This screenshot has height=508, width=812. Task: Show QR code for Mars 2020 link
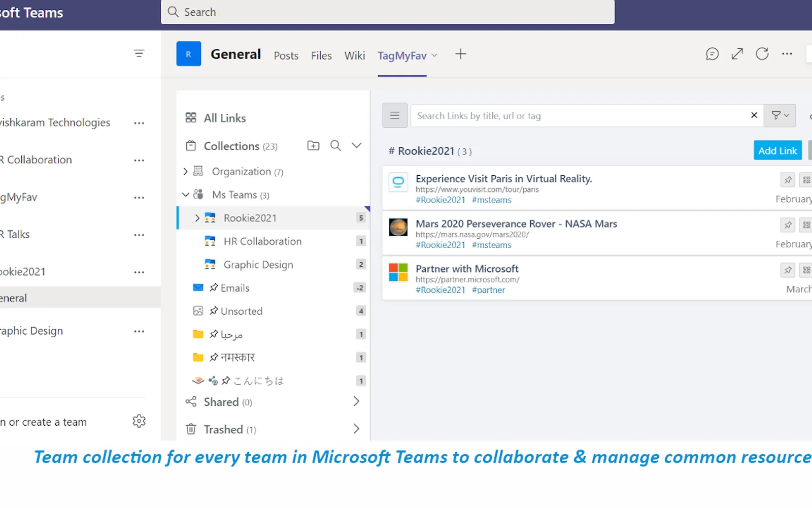pyautogui.click(x=806, y=225)
